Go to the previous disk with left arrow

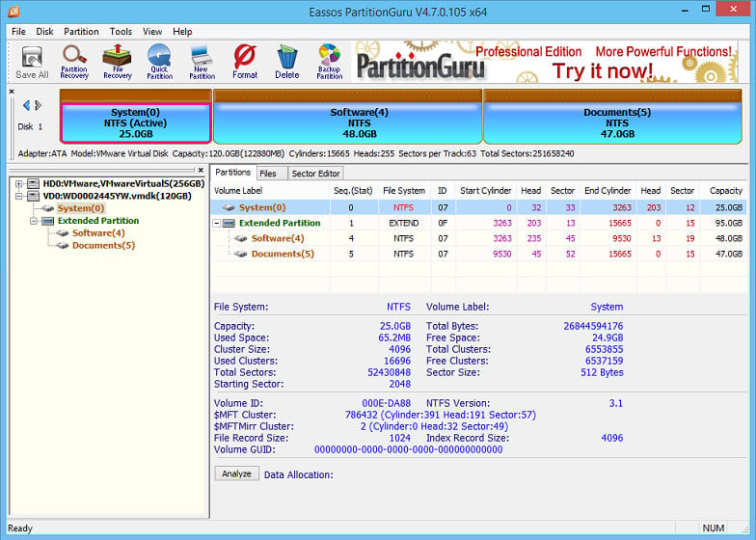pos(27,105)
